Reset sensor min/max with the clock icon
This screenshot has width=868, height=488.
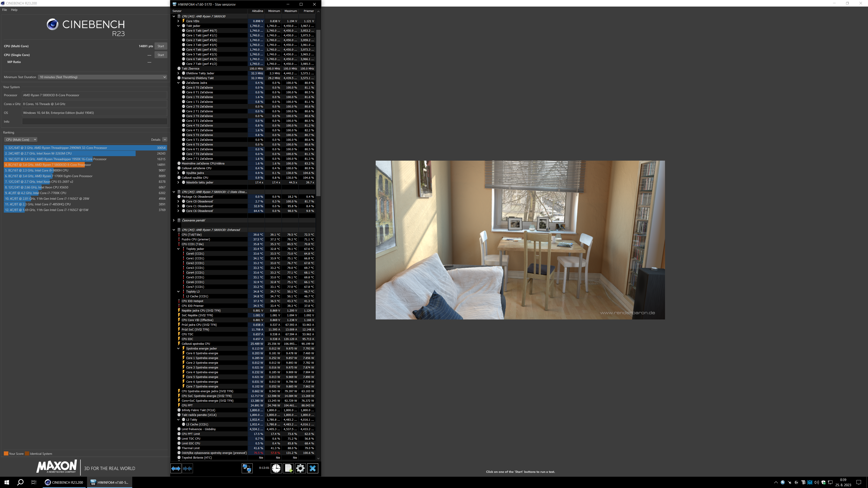tap(276, 469)
